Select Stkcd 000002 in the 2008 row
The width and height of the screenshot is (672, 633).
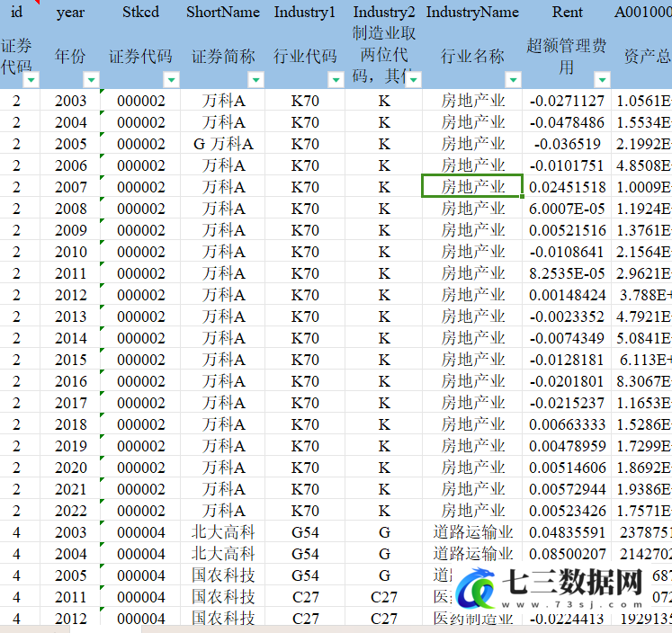(x=140, y=209)
